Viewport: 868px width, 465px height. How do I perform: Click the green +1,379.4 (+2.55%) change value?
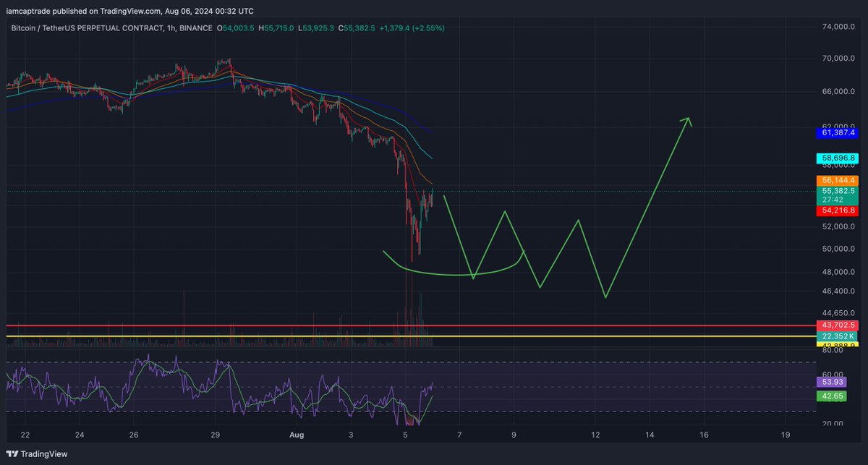click(x=414, y=28)
